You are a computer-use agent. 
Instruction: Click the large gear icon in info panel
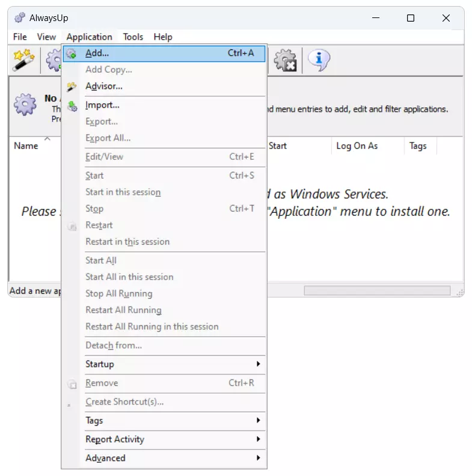[25, 105]
